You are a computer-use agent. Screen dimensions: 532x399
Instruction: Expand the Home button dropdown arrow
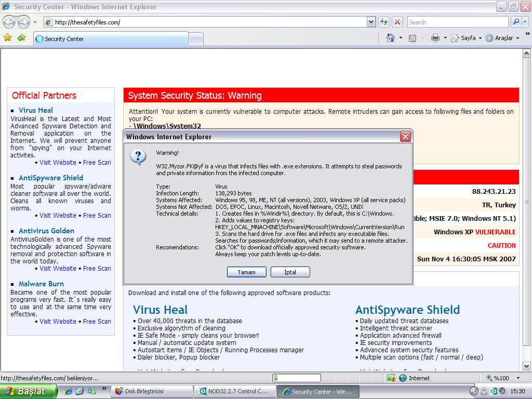(401, 38)
